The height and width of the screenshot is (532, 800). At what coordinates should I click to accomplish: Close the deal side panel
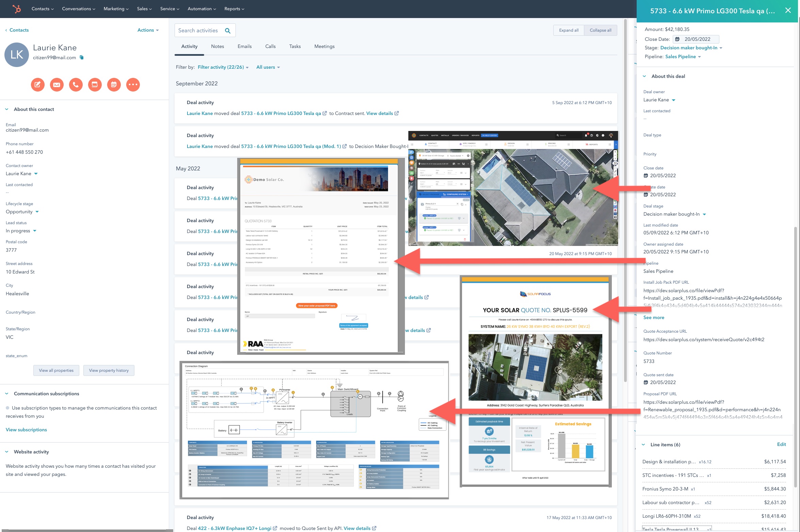(788, 11)
